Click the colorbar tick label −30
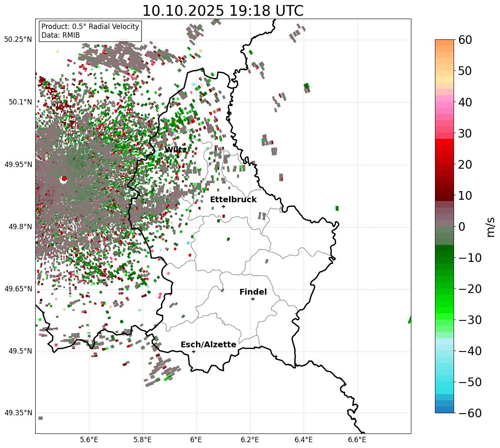This screenshot has width=500, height=448. pyautogui.click(x=470, y=320)
